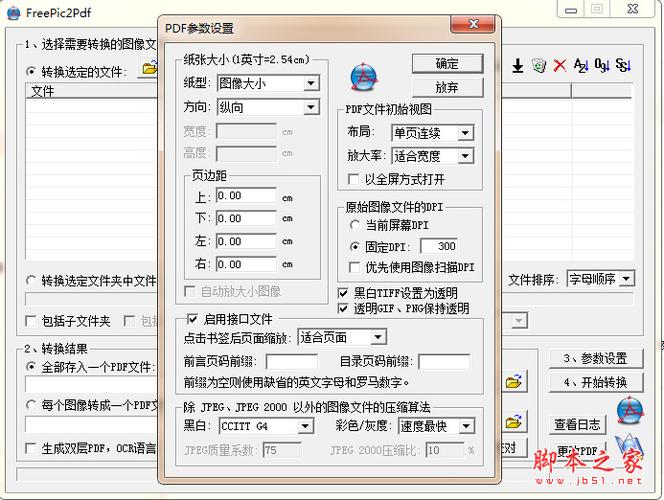The height and width of the screenshot is (500, 664).
Task: Toggle 透明GIF、PNG保持透明 checkbox
Action: [x=343, y=308]
